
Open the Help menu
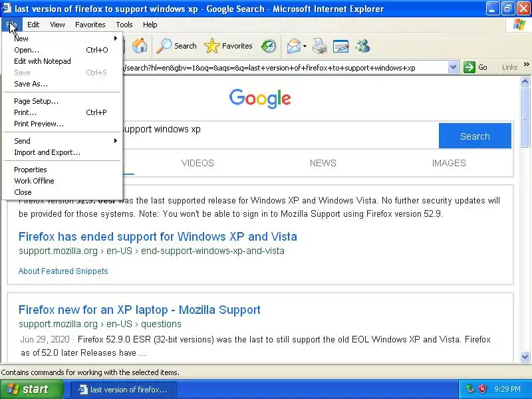point(150,25)
